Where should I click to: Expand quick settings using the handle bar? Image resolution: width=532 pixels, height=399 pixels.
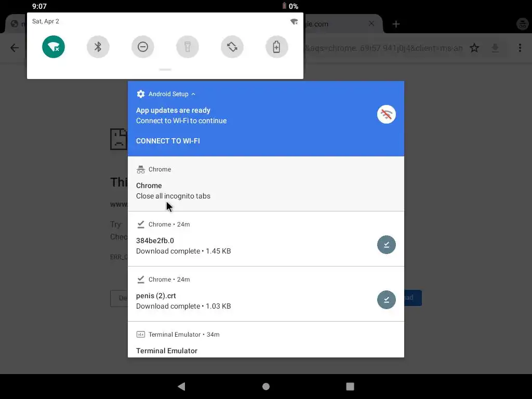(165, 70)
